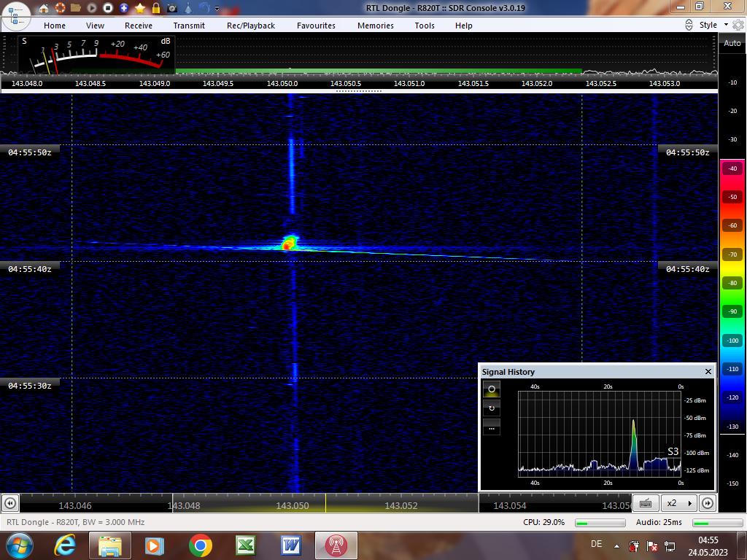
Task: Click the blue swirl icon in the toolbar
Action: pos(204,8)
